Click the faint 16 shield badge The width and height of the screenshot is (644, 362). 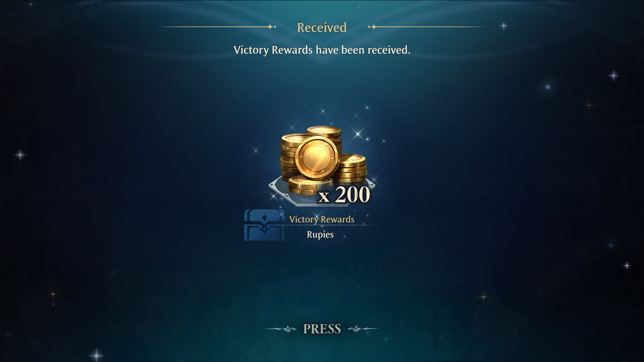point(392,267)
